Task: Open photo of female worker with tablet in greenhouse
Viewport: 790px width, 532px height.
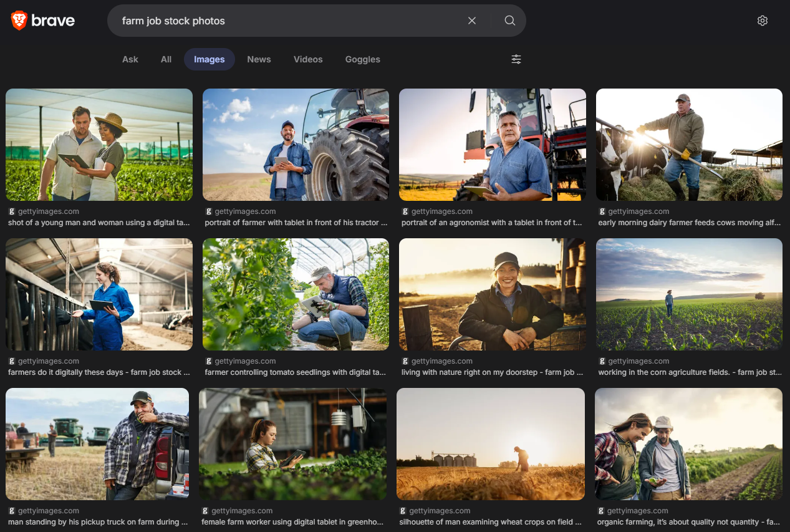Action: (x=292, y=444)
